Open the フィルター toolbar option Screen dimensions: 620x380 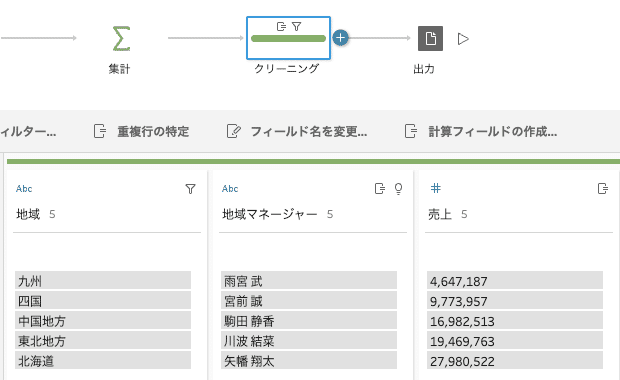pyautogui.click(x=28, y=131)
